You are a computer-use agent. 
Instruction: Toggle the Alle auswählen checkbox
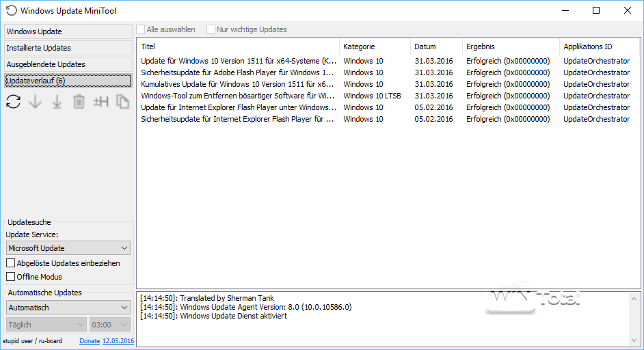point(141,29)
